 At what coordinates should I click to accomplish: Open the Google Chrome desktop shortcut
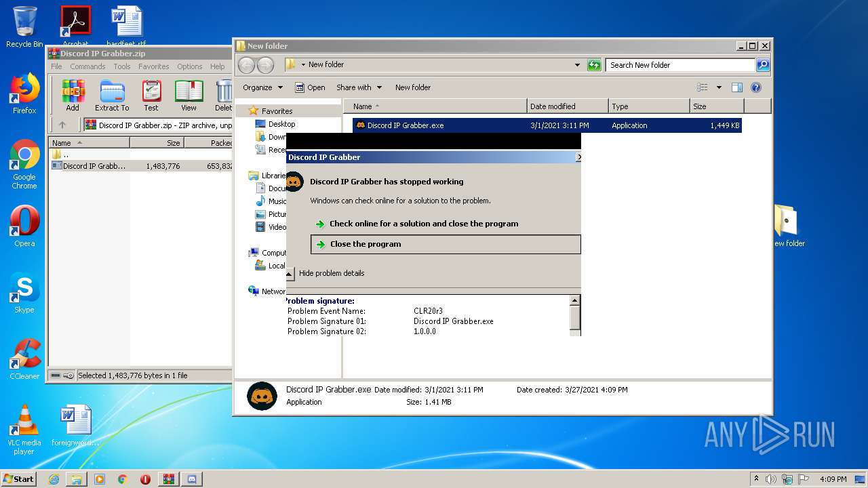(24, 164)
